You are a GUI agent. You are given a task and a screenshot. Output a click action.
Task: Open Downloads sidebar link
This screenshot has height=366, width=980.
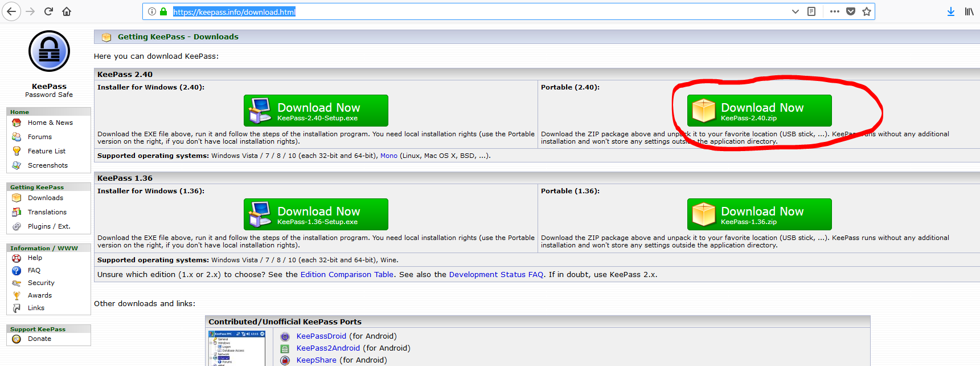46,198
